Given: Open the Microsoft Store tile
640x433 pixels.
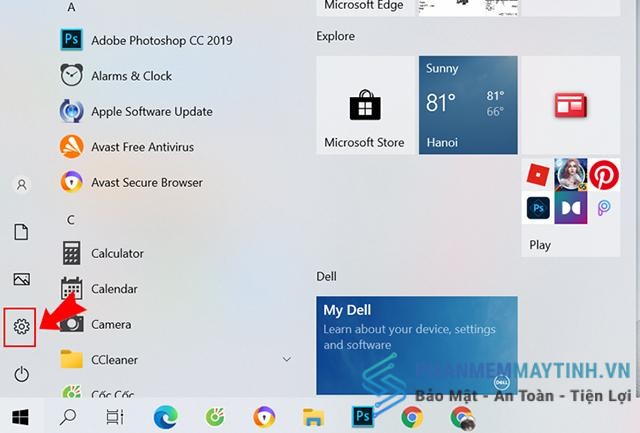Looking at the screenshot, I should pyautogui.click(x=365, y=105).
